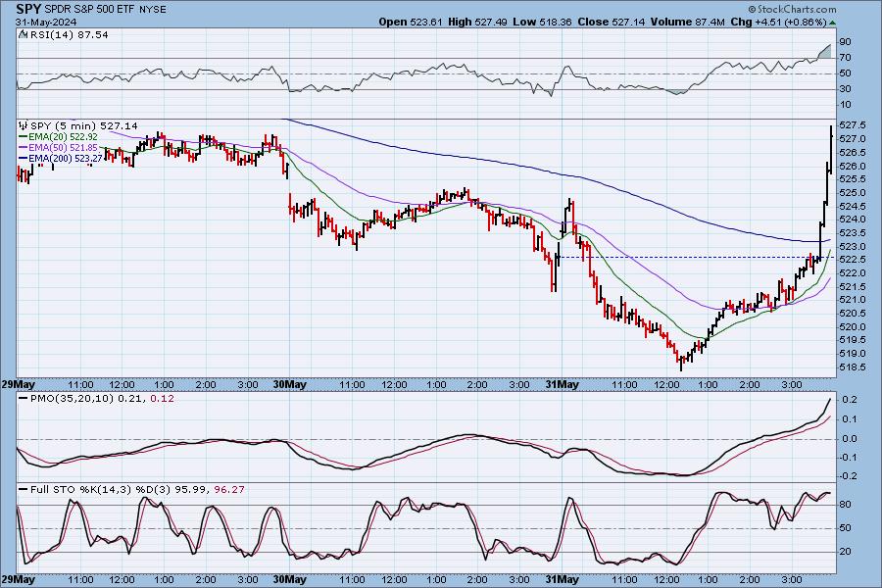Click the "31May" label on the bottom axis
The height and width of the screenshot is (588, 882).
(x=562, y=579)
